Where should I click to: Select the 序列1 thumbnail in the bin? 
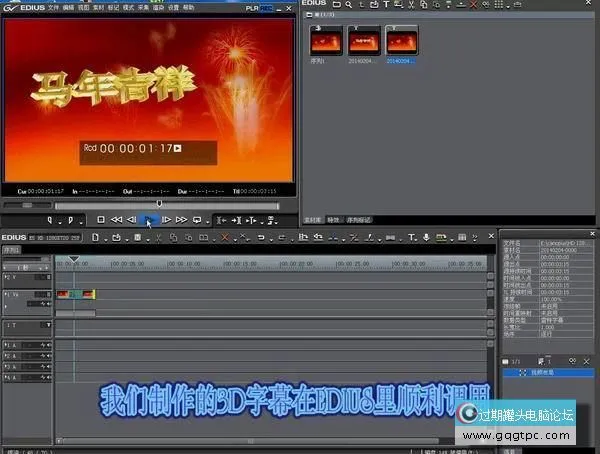[x=326, y=40]
